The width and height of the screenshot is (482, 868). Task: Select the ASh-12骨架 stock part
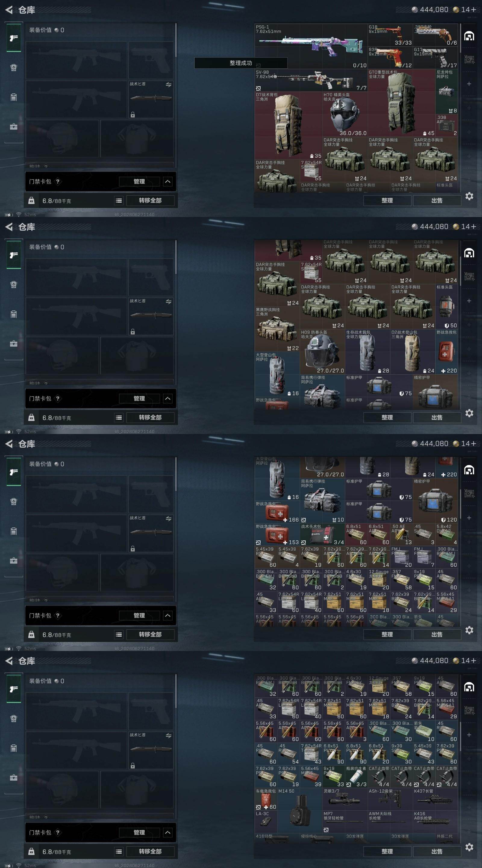pyautogui.click(x=390, y=800)
